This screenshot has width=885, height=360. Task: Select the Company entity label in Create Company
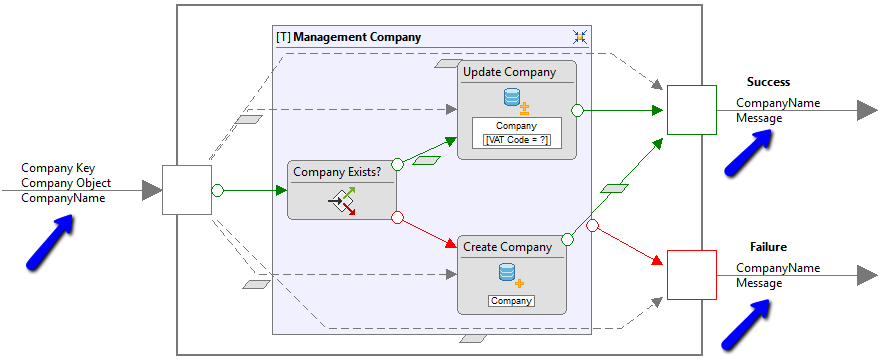coord(511,301)
